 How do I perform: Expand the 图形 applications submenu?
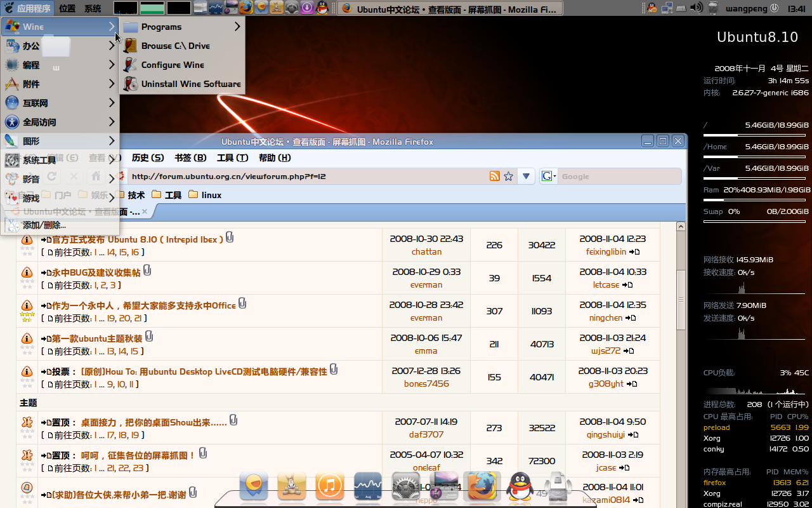click(x=60, y=141)
